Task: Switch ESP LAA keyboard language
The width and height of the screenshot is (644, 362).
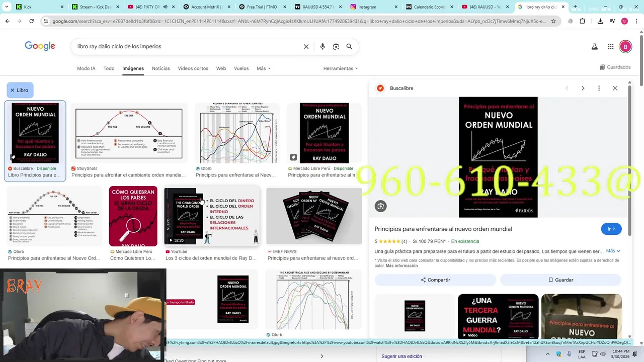Action: tap(582, 354)
